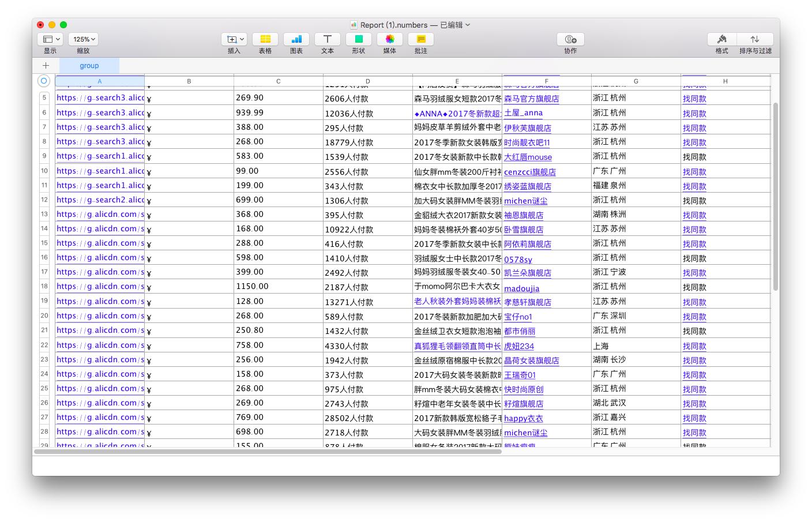Open the Insert (插入) toolbar menu
The height and width of the screenshot is (522, 812).
click(x=234, y=39)
